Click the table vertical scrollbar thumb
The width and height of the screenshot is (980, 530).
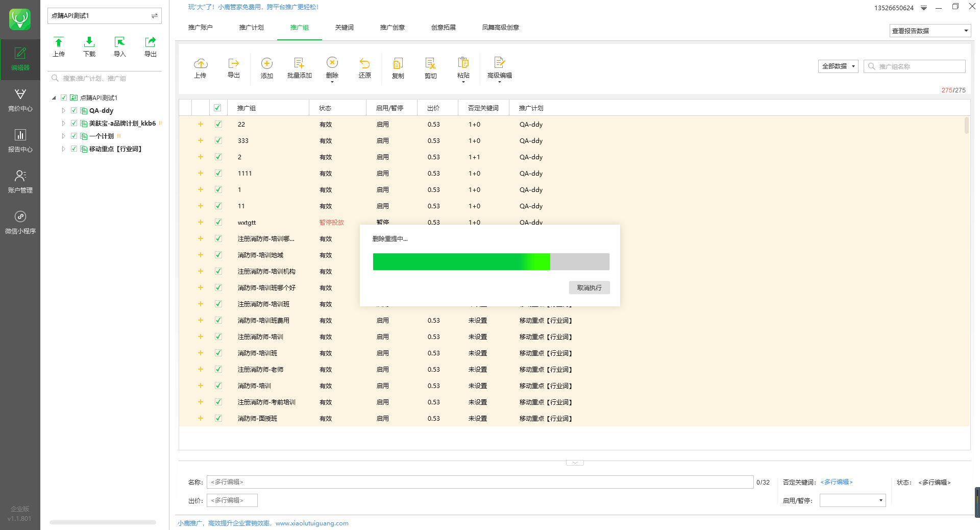[966, 126]
